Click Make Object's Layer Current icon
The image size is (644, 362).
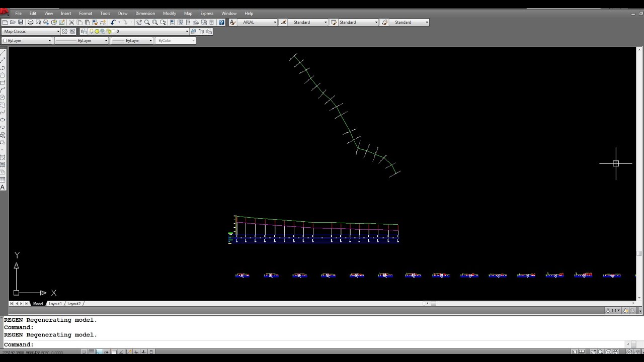coord(193,31)
